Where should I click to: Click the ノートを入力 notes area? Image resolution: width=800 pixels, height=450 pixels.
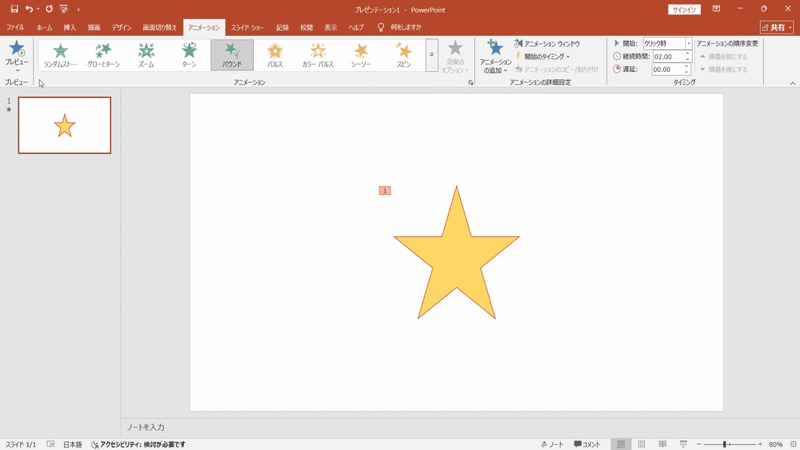pos(146,427)
